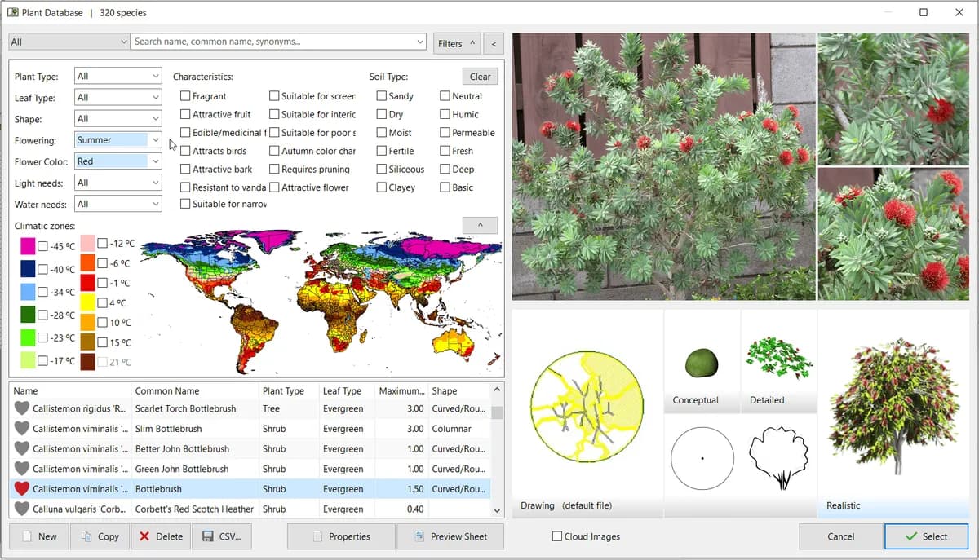Sort by Plant Type column header

(288, 390)
